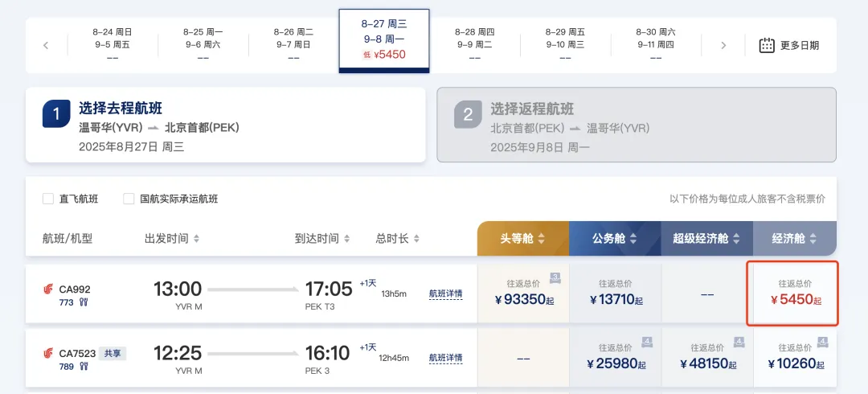Click the meal icon under CA7523
Viewport: 868px width, 394px height.
pyautogui.click(x=84, y=367)
